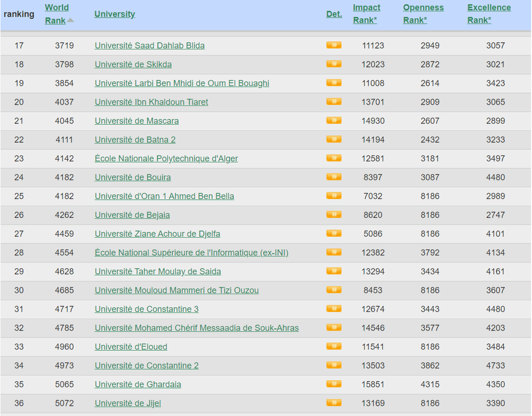Open Université de Constantine 3 link
Screen dimensions: 532x416
click(147, 309)
